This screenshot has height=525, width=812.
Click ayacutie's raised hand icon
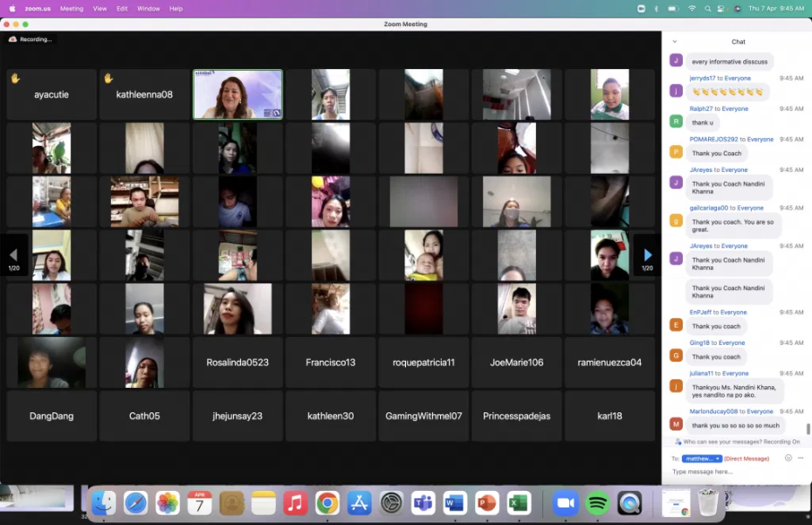click(x=16, y=79)
